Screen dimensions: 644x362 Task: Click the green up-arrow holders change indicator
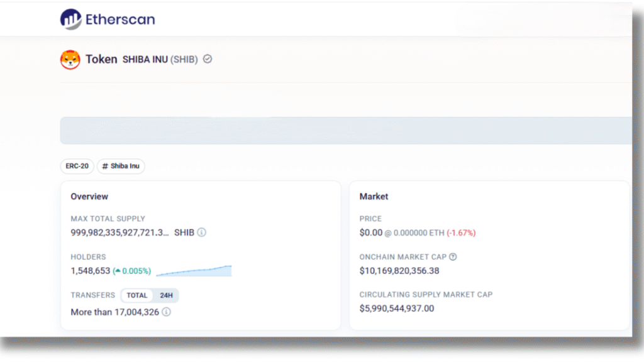click(x=117, y=271)
